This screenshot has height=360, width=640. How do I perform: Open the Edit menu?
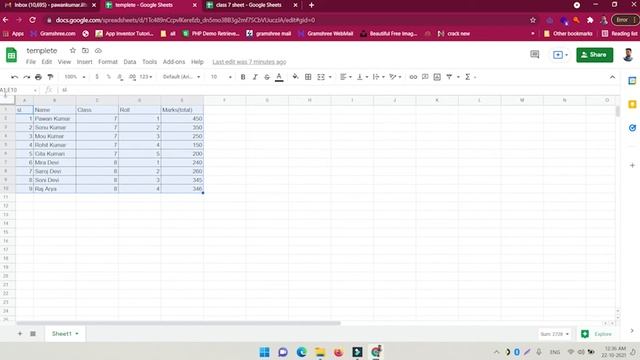point(47,62)
